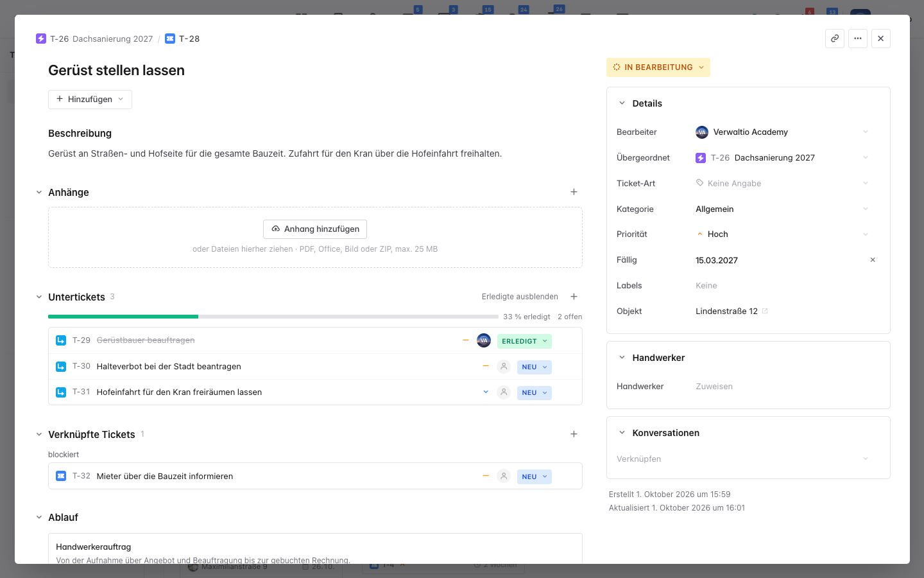Add a subticket with the Untertickets plus icon

[x=574, y=297]
